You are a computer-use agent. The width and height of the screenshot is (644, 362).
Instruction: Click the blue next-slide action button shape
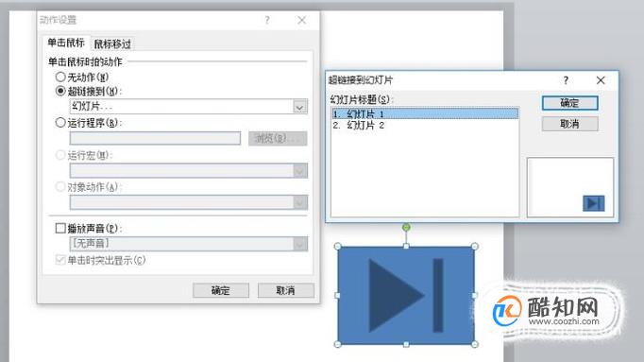click(406, 295)
